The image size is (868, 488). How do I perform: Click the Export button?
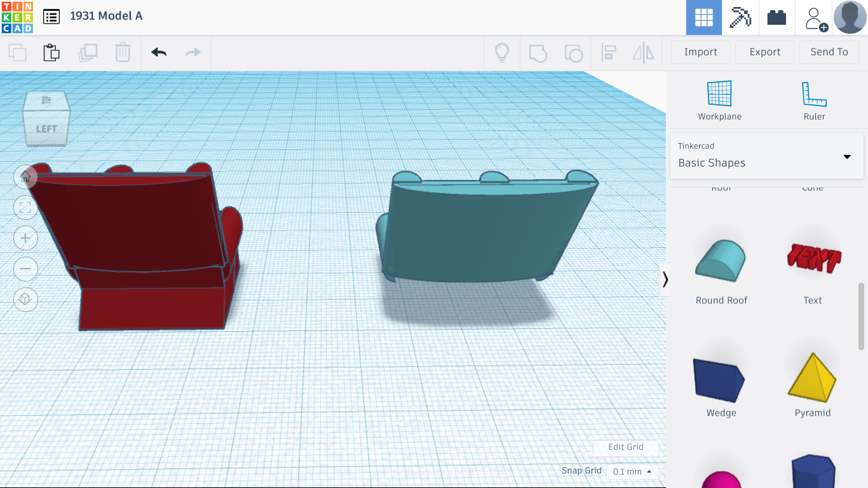765,52
